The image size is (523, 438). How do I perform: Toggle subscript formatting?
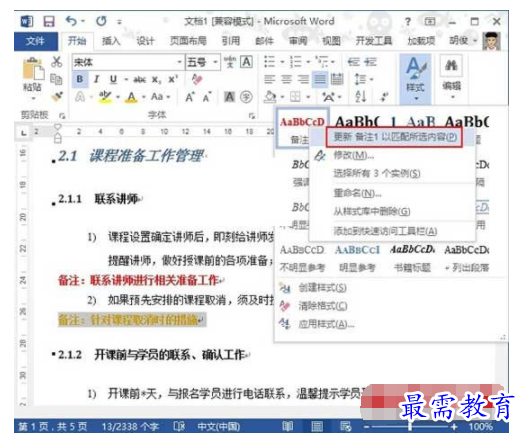(x=156, y=79)
